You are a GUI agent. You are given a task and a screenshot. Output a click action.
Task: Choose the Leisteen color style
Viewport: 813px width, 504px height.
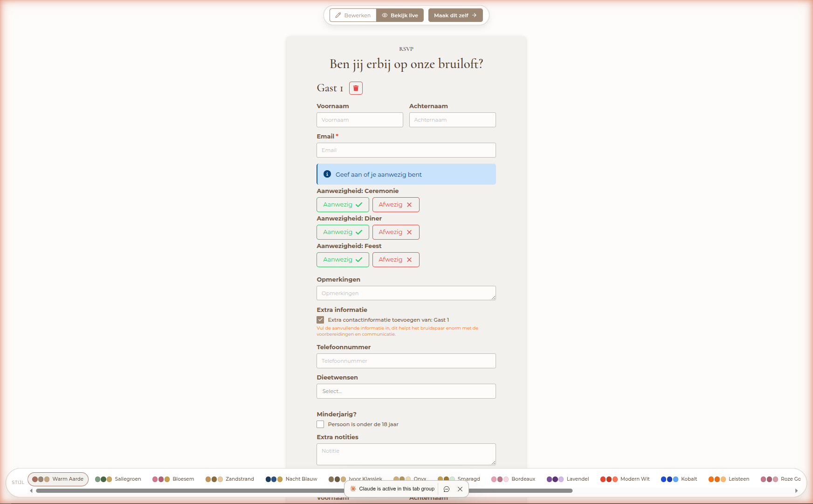point(729,479)
